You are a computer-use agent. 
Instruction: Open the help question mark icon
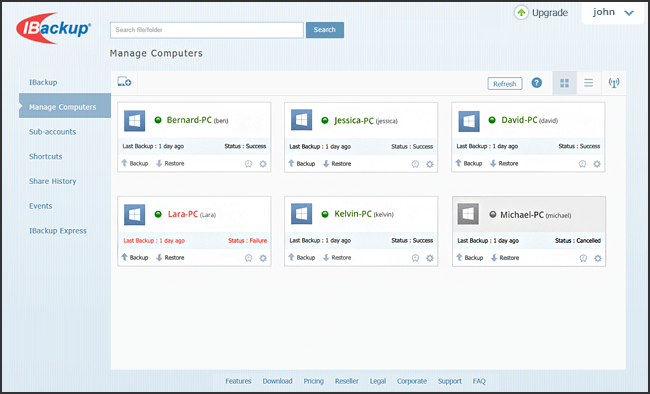tap(537, 83)
